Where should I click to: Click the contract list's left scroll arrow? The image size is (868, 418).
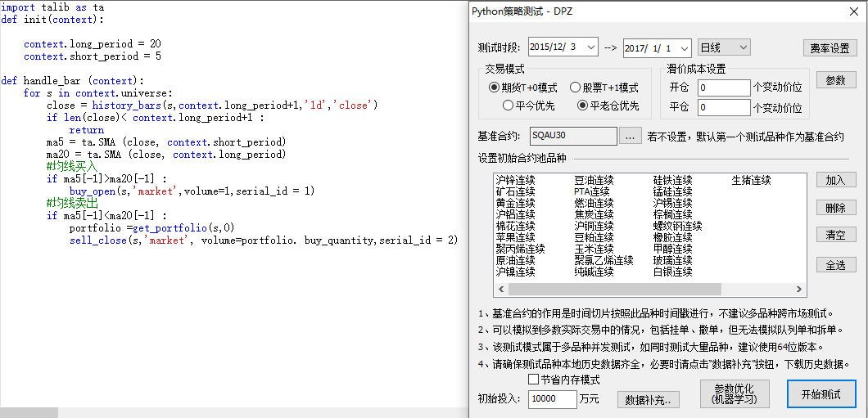click(500, 290)
